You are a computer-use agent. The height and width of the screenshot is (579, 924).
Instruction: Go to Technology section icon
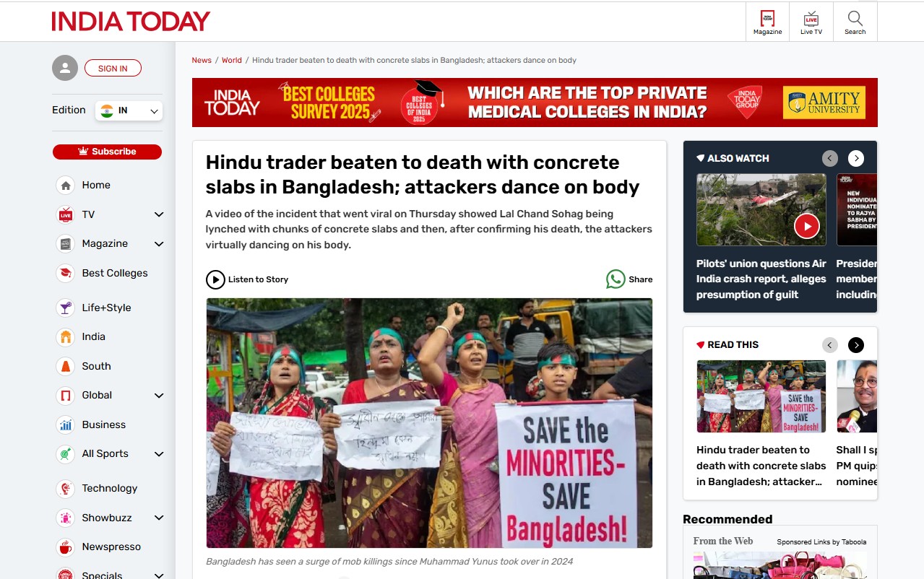(66, 488)
